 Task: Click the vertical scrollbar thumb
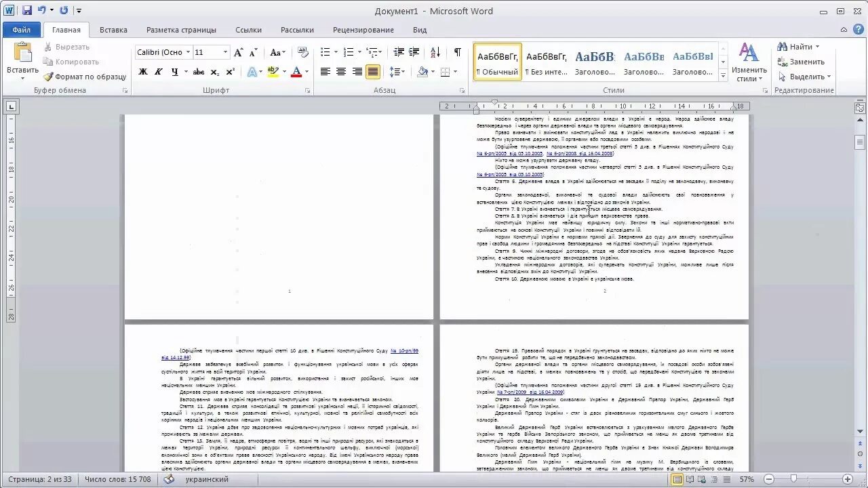pos(860,142)
